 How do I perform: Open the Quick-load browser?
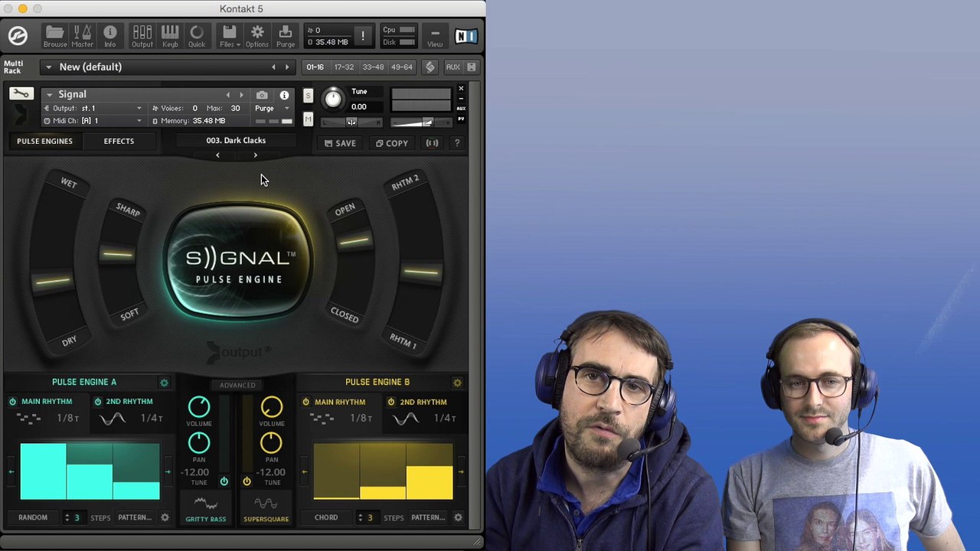[197, 36]
